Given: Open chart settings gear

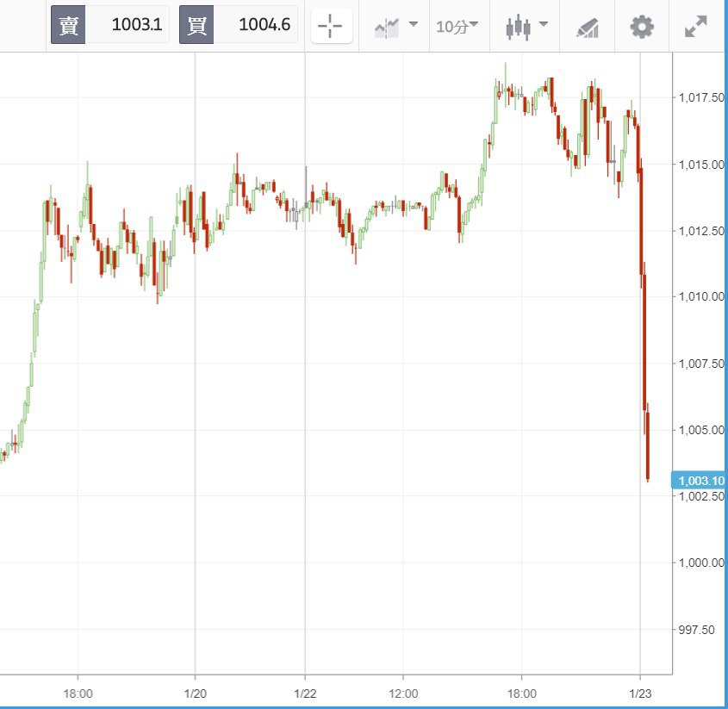Looking at the screenshot, I should point(642,27).
